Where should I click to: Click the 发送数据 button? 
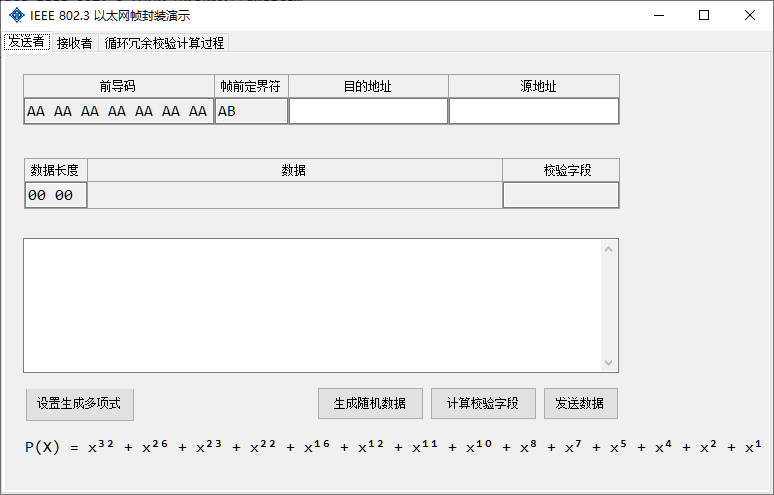tap(580, 404)
